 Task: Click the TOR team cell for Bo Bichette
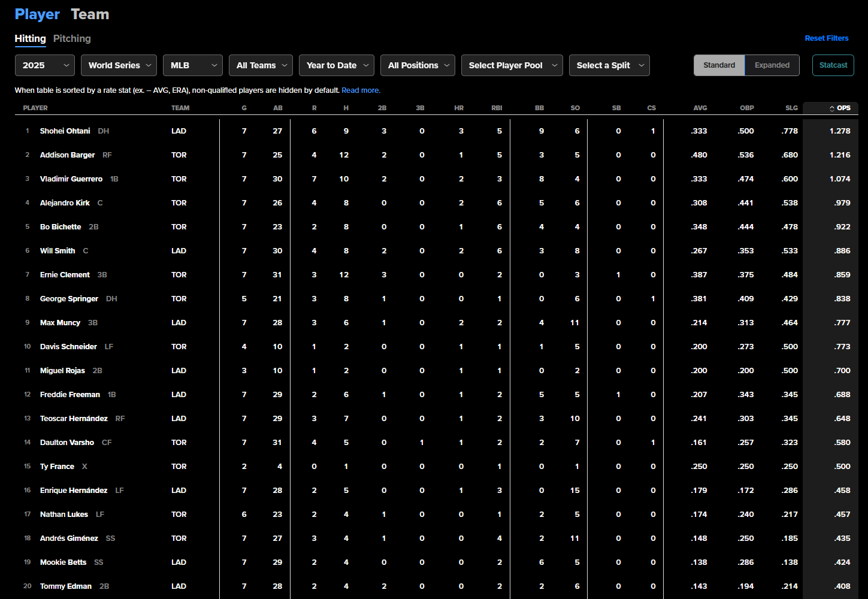tap(179, 227)
